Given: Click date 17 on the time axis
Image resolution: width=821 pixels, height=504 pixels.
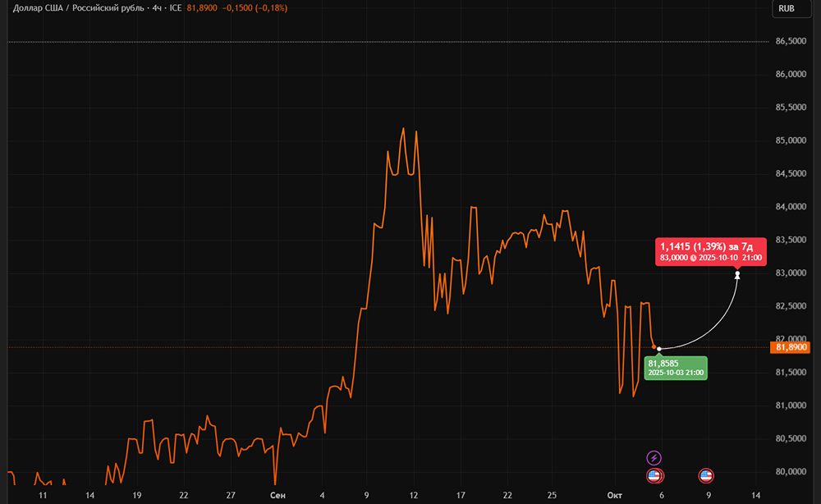Looking at the screenshot, I should pos(461,495).
